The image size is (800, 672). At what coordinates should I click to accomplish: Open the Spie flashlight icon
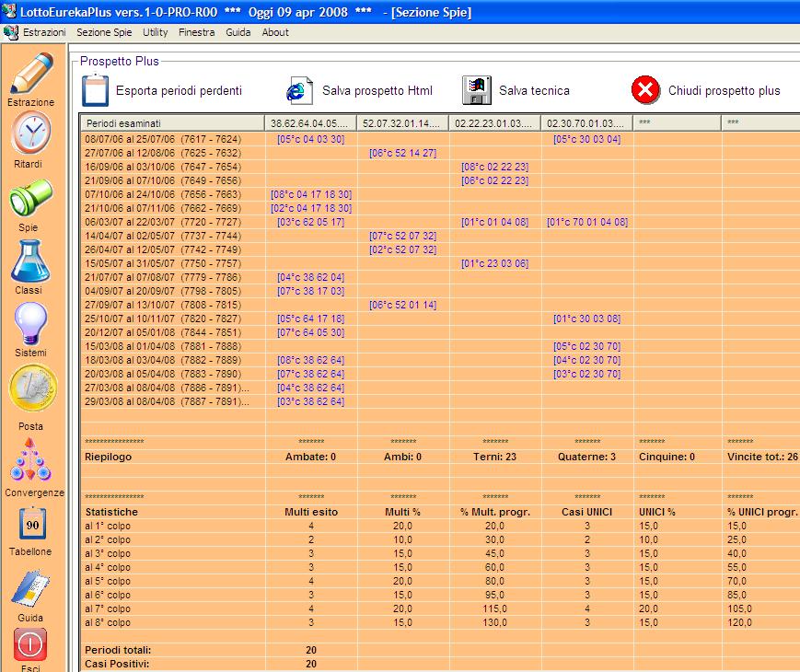[30, 197]
